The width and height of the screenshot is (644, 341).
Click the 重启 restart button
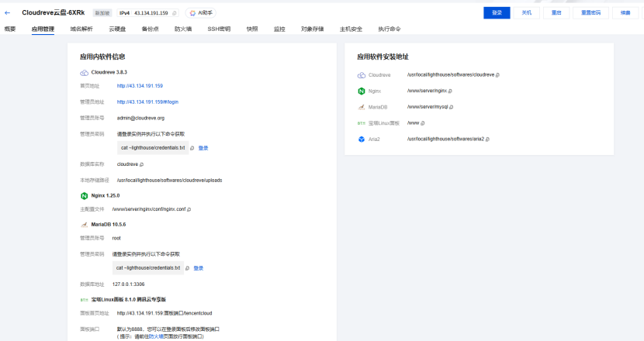[556, 12]
